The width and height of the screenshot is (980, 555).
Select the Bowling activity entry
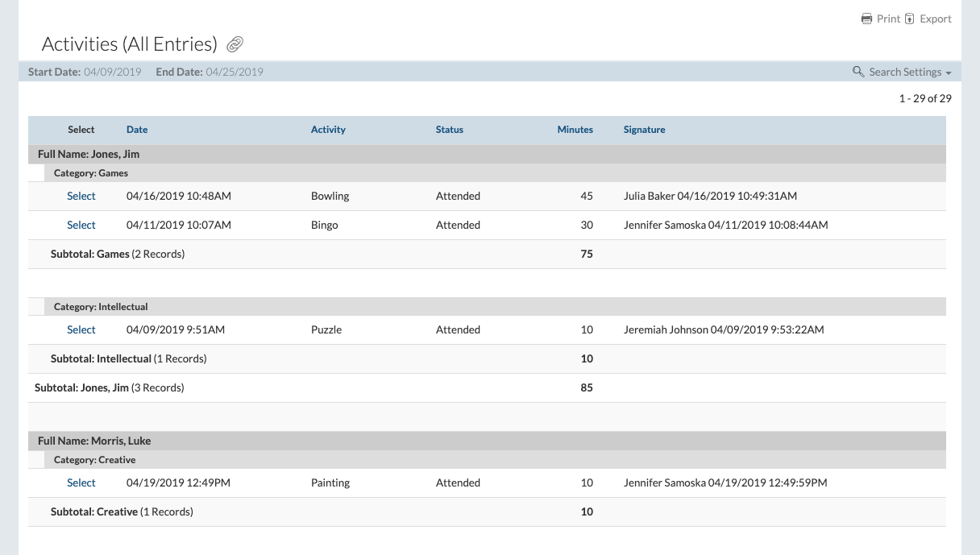(81, 197)
